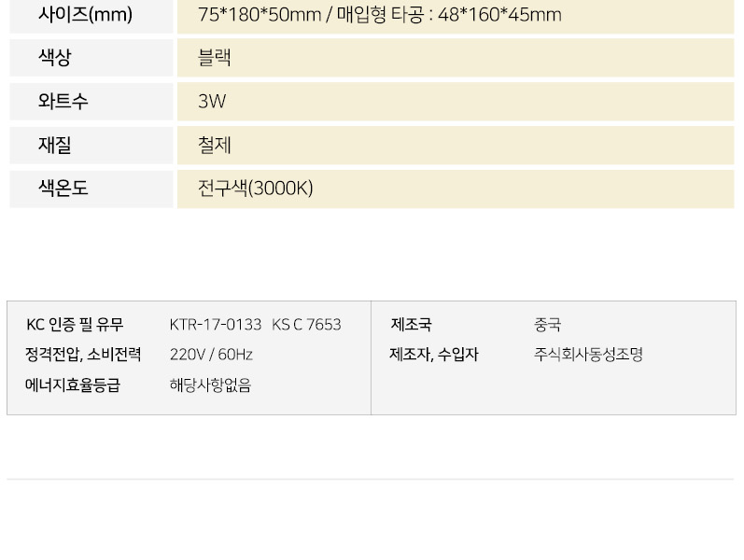Select the 해당사항없음 text

210,385
